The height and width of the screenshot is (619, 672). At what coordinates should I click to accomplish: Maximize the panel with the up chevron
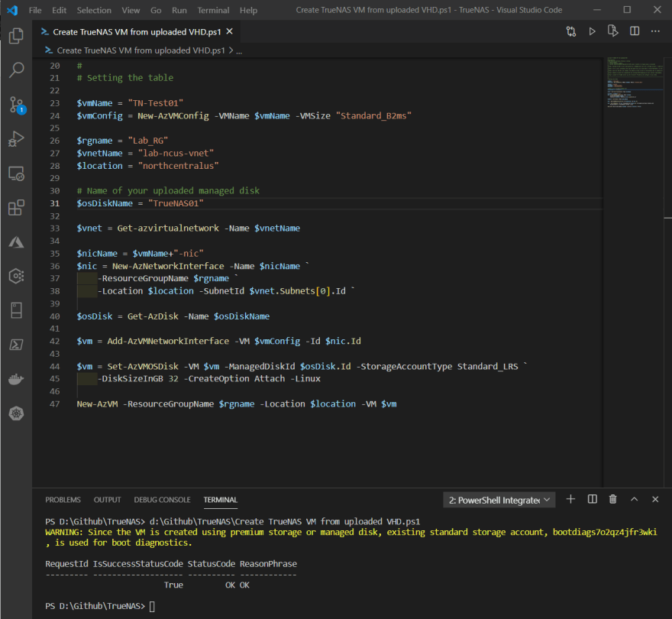click(x=635, y=499)
